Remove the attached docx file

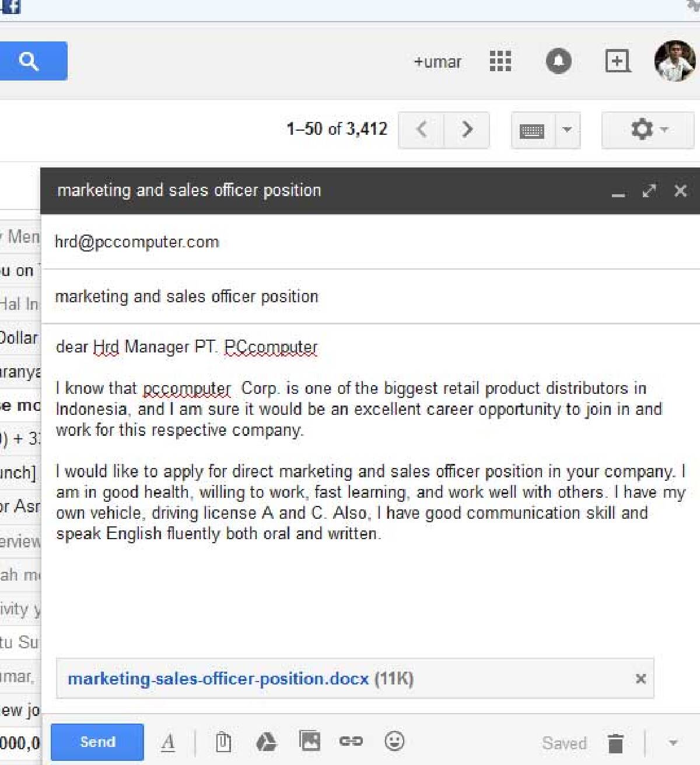coord(640,679)
